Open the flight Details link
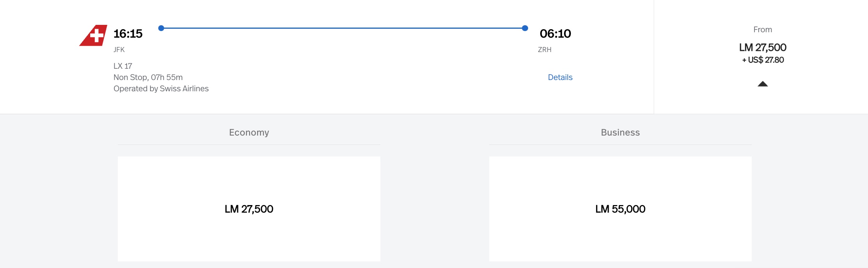This screenshot has height=268, width=868. 560,77
